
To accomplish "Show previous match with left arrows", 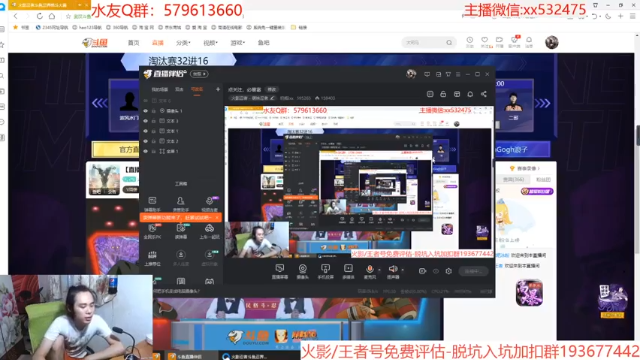I will coord(100,103).
